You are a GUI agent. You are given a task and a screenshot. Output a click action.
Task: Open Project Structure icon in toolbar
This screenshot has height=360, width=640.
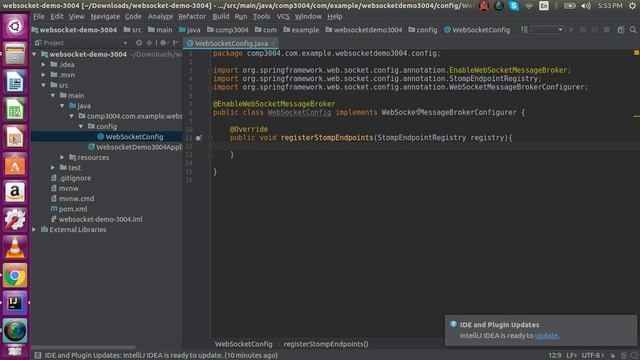pyautogui.click(x=621, y=30)
